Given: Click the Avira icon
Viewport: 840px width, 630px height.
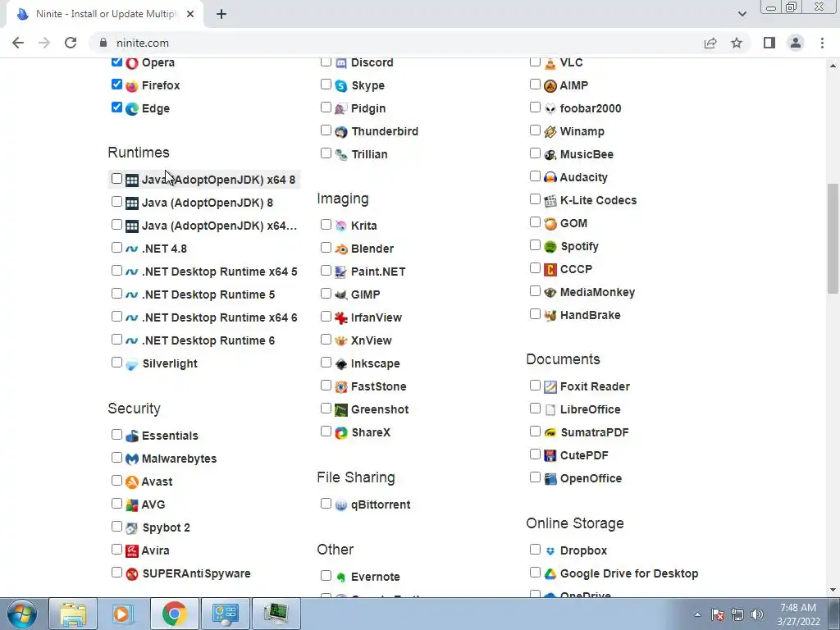Looking at the screenshot, I should [132, 550].
